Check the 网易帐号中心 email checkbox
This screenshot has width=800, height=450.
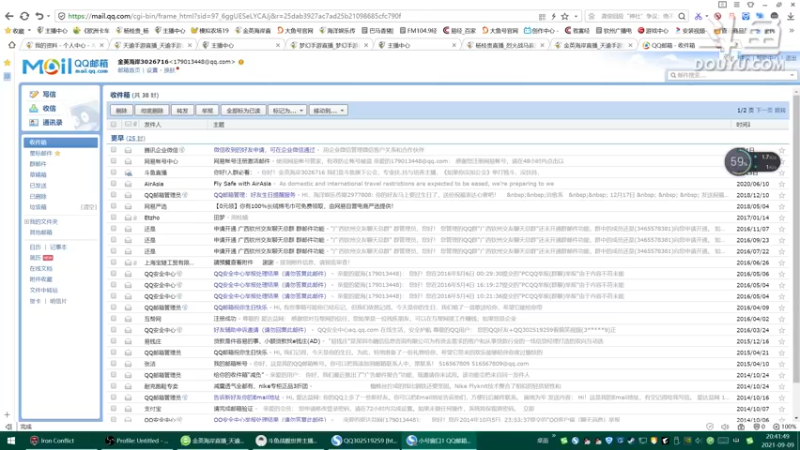point(113,161)
